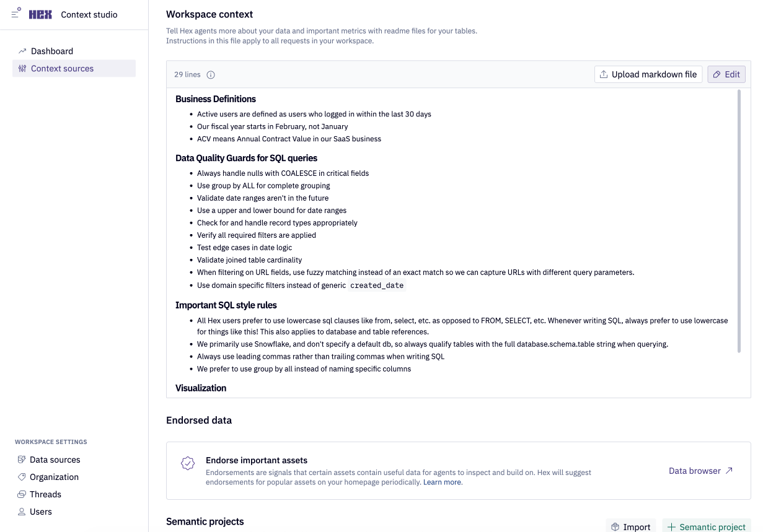The image size is (763, 532).
Task: Click the Hex logo
Action: click(40, 14)
